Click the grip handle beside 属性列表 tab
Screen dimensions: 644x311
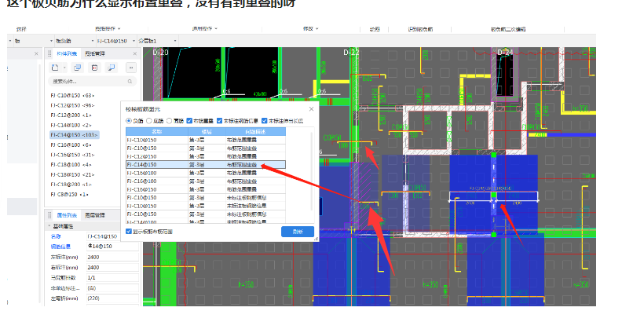(x=50, y=215)
